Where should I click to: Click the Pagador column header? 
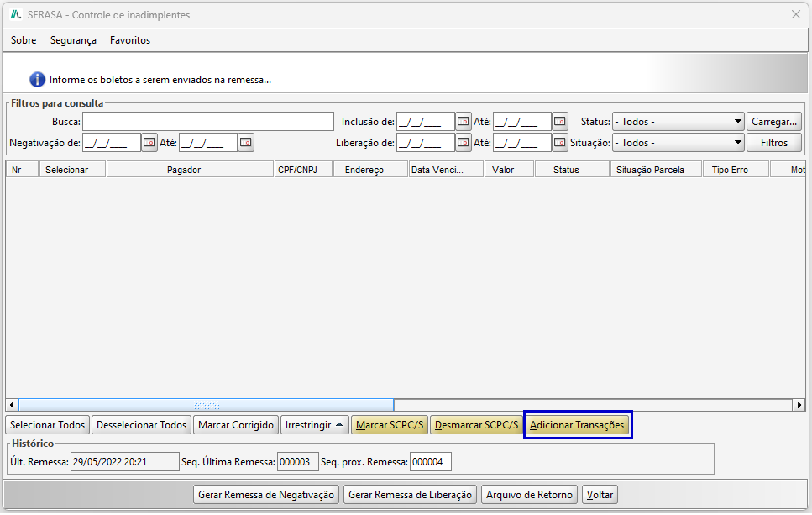click(190, 170)
